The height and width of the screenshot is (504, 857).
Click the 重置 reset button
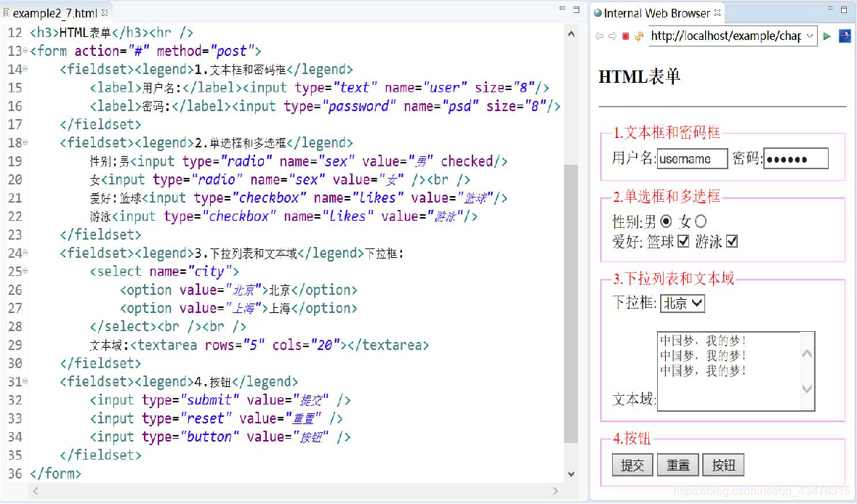click(x=677, y=466)
